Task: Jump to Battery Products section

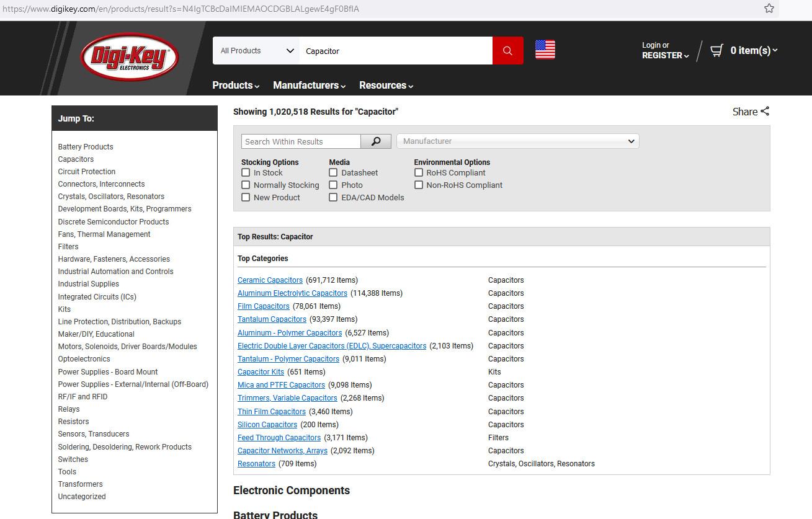Action: (86, 147)
